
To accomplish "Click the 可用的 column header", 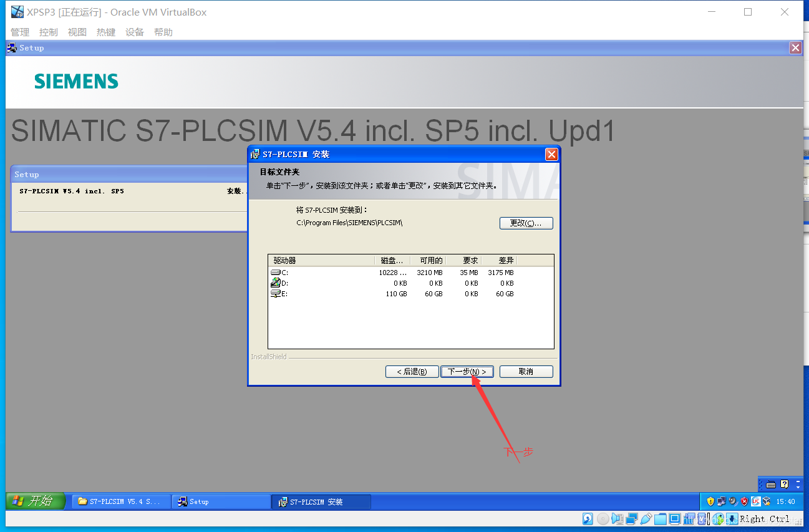I will pos(428,261).
